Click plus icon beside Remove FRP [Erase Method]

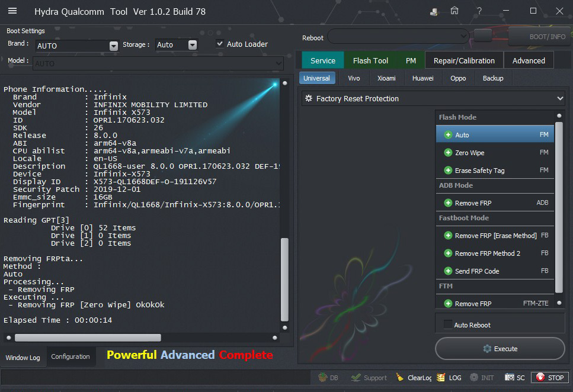click(x=448, y=236)
